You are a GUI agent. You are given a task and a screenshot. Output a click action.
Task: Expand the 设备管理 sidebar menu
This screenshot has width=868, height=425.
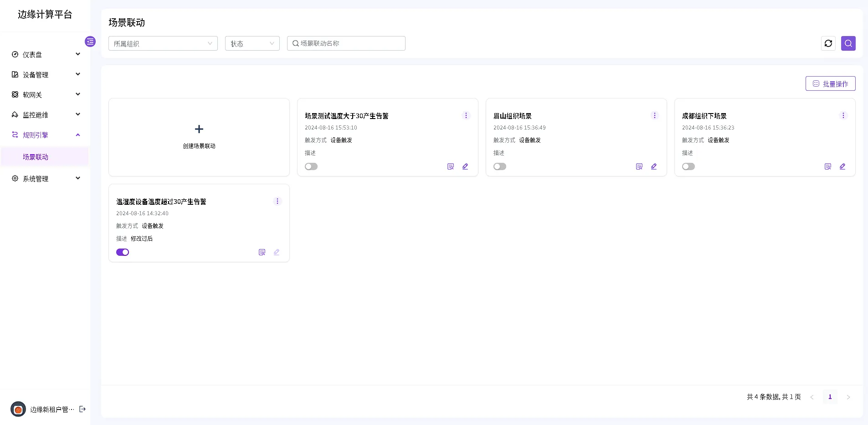(x=46, y=74)
